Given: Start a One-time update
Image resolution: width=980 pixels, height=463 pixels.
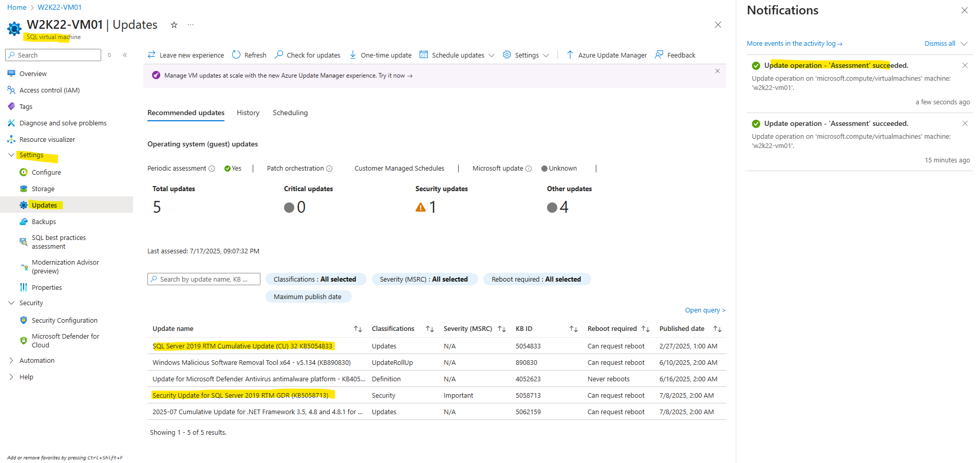Looking at the screenshot, I should 381,55.
